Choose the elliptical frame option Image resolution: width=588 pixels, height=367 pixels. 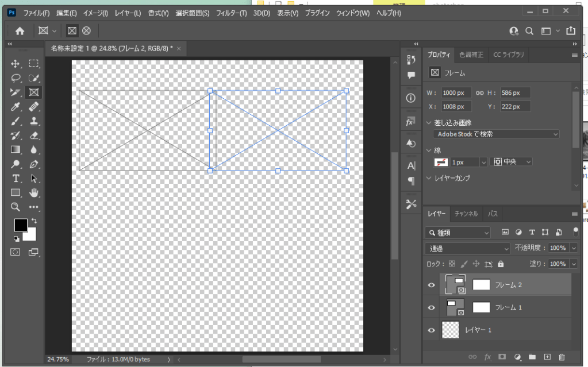pyautogui.click(x=86, y=31)
